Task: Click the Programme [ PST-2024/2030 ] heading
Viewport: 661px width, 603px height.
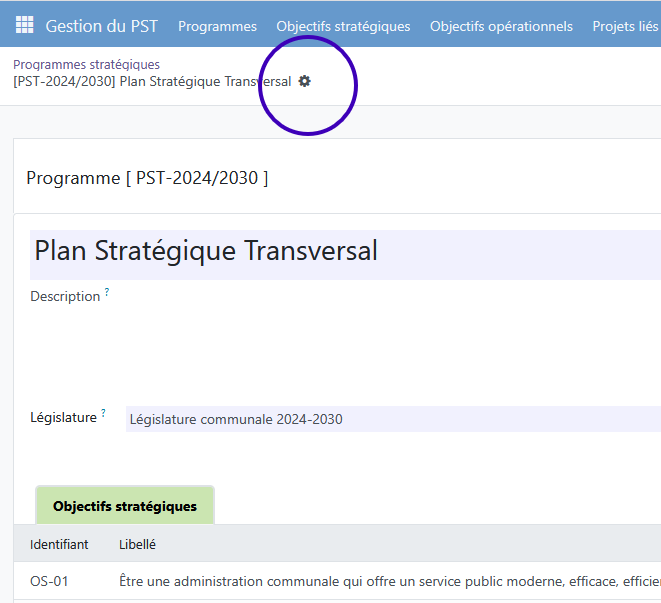Action: tap(147, 178)
